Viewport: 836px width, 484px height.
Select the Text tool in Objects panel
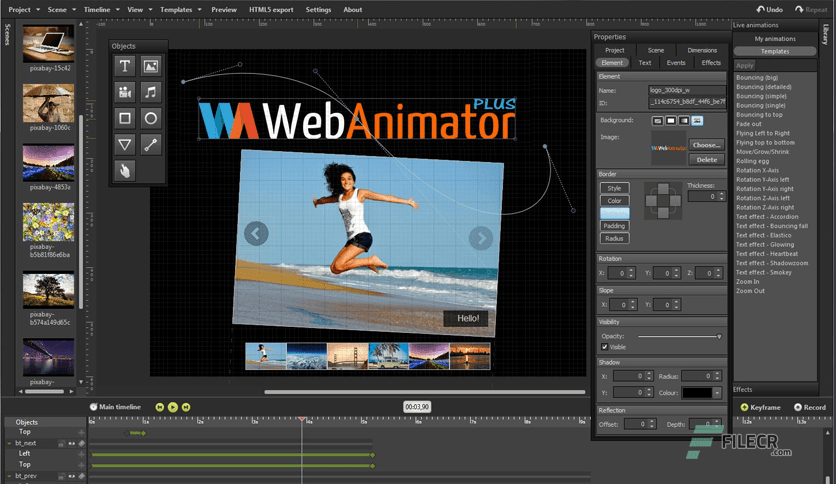(125, 66)
